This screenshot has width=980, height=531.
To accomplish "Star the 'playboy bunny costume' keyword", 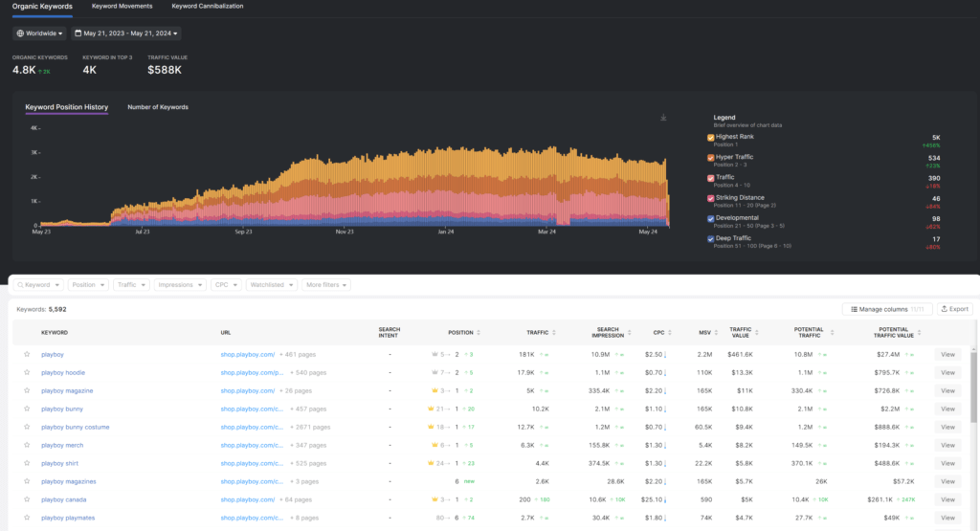I will point(27,427).
